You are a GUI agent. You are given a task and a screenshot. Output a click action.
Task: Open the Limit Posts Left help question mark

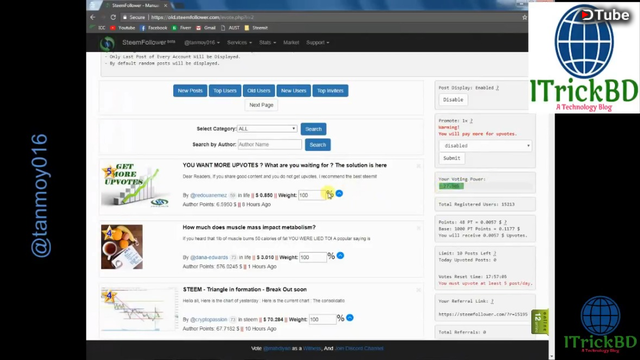click(495, 253)
